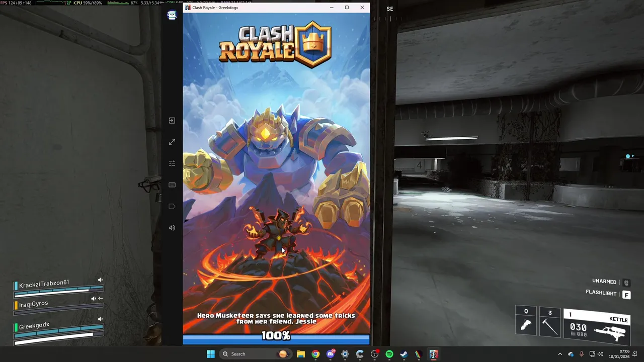
Task: Click the Clash Royale loading progress bar
Action: click(x=276, y=339)
